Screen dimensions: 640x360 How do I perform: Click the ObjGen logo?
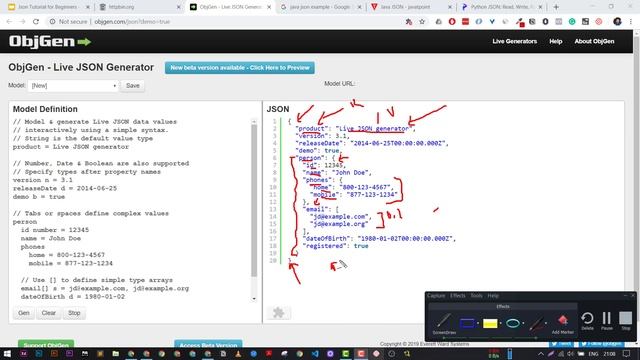(50, 41)
